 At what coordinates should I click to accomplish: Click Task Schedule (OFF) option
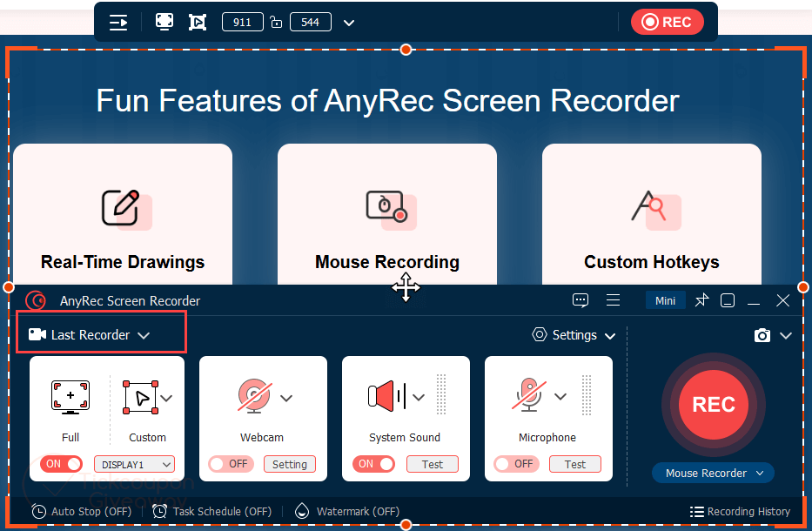point(212,511)
